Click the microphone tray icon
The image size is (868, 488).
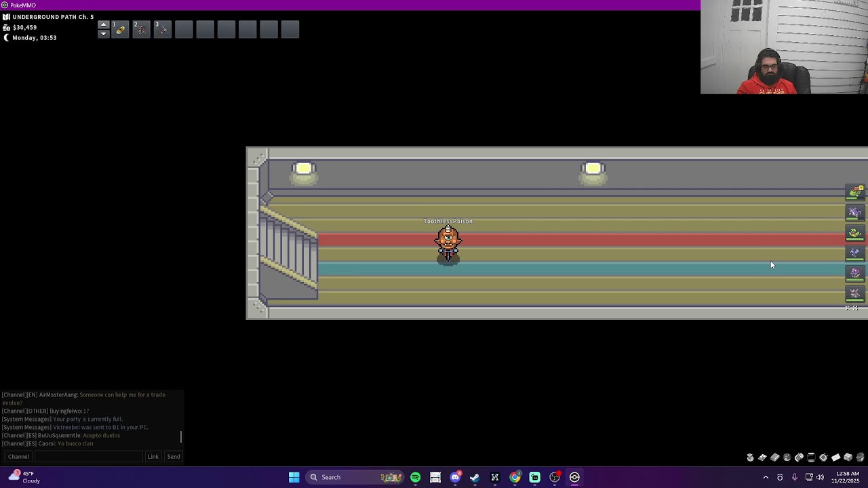(x=794, y=477)
